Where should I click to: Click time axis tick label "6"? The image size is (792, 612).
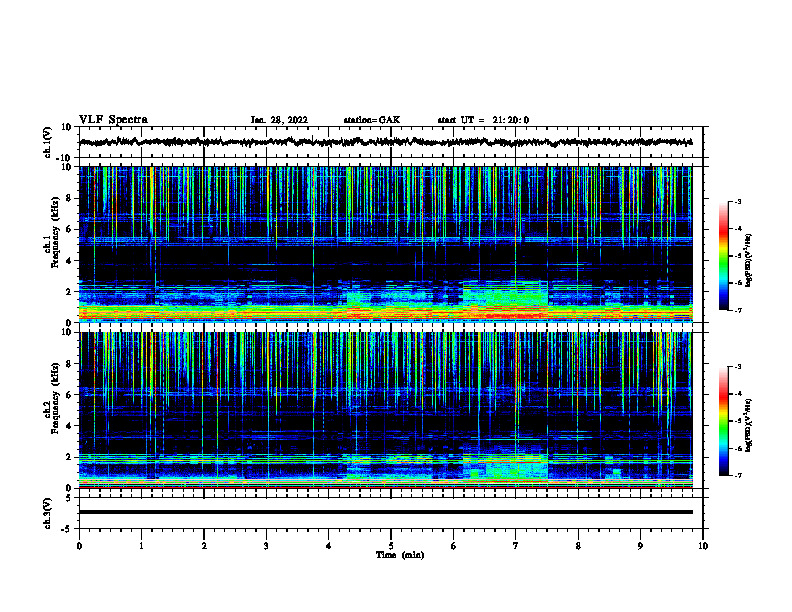click(x=454, y=546)
